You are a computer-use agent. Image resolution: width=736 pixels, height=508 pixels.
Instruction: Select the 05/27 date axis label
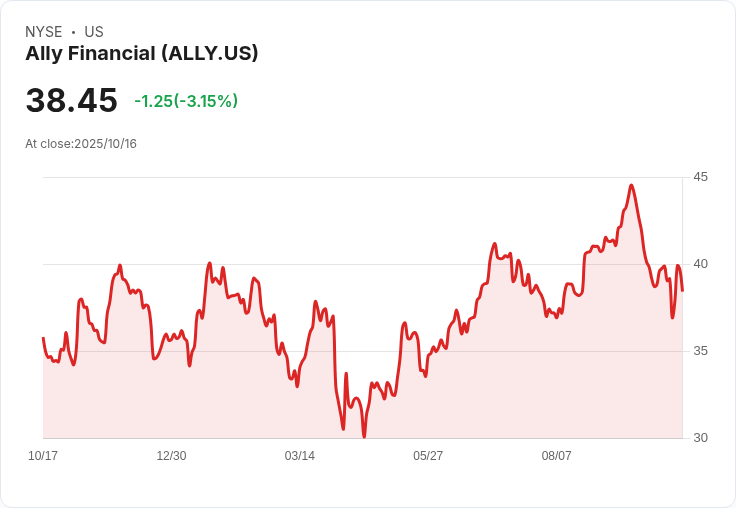(x=428, y=455)
